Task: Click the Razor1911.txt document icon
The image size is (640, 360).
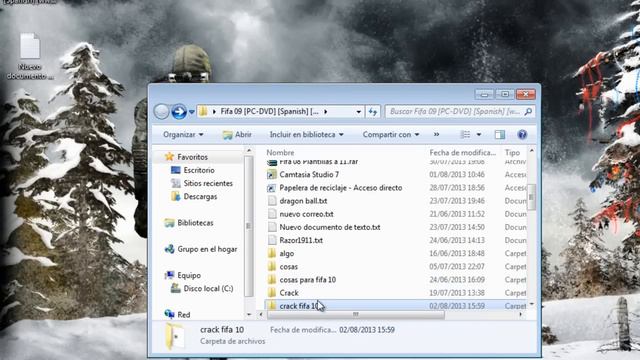Action: (x=272, y=240)
